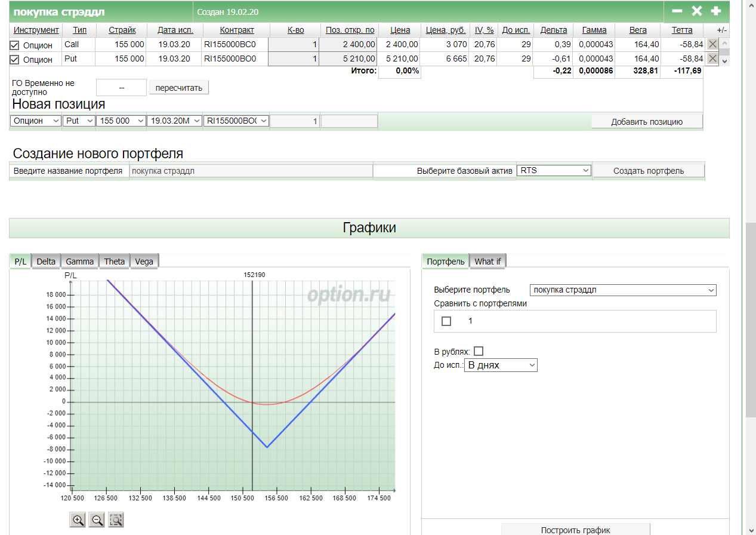Sort by 'Страйк' column header
Screen dimensions: 756x535
pyautogui.click(x=122, y=30)
